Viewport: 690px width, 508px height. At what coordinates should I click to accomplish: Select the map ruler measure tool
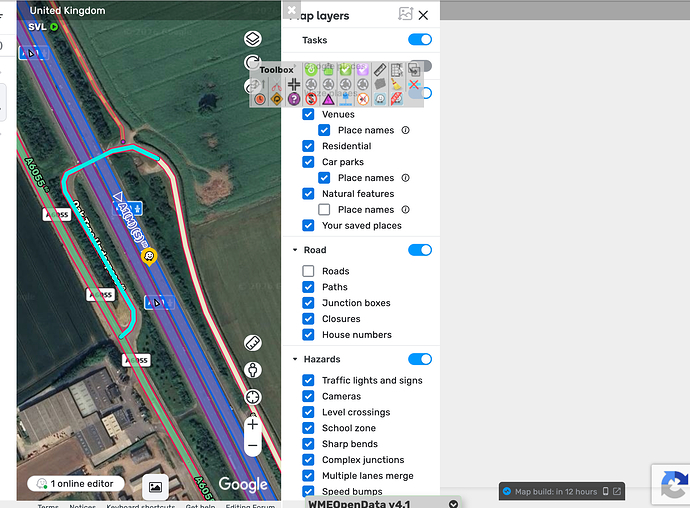[x=253, y=342]
